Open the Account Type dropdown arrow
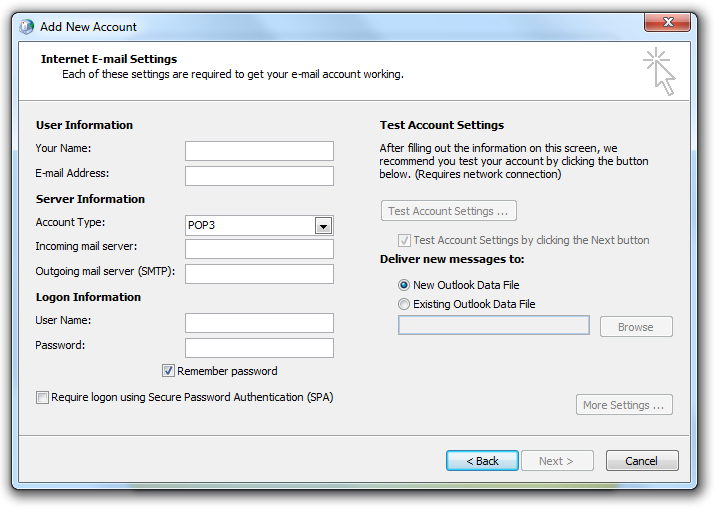Screen dimensions: 716x509 pyautogui.click(x=323, y=226)
